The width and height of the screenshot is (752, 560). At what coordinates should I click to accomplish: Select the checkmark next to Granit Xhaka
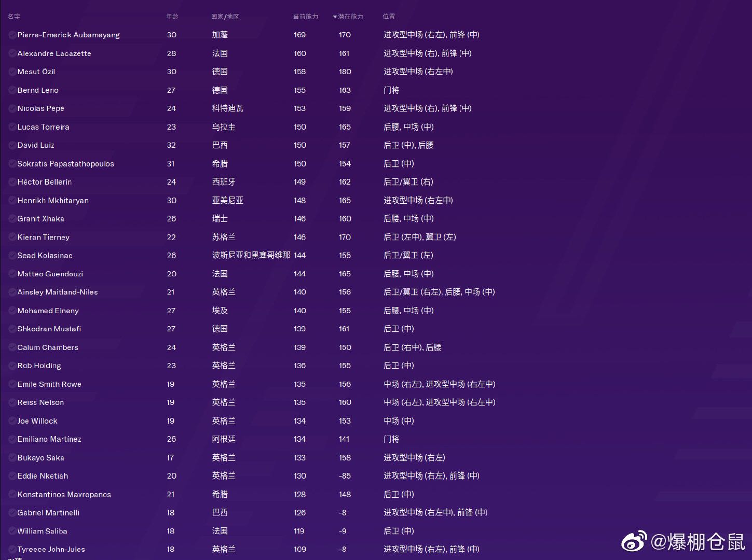(12, 219)
